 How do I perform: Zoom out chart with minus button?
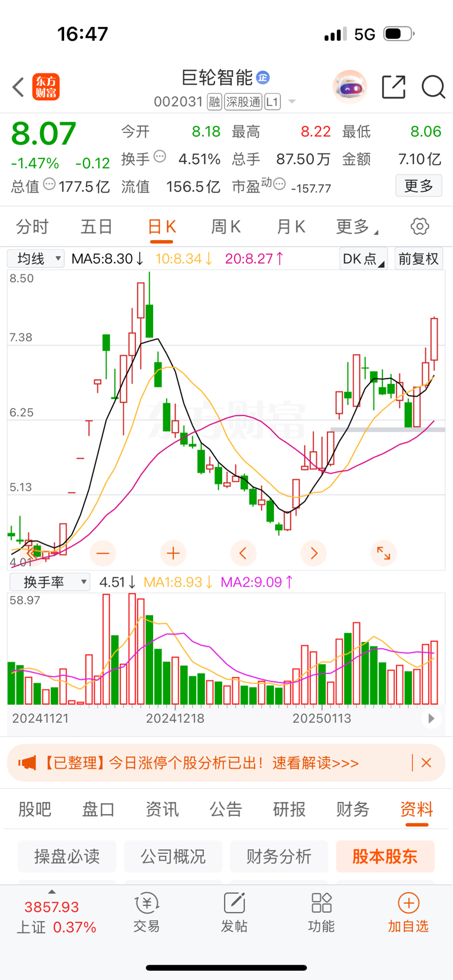[103, 553]
